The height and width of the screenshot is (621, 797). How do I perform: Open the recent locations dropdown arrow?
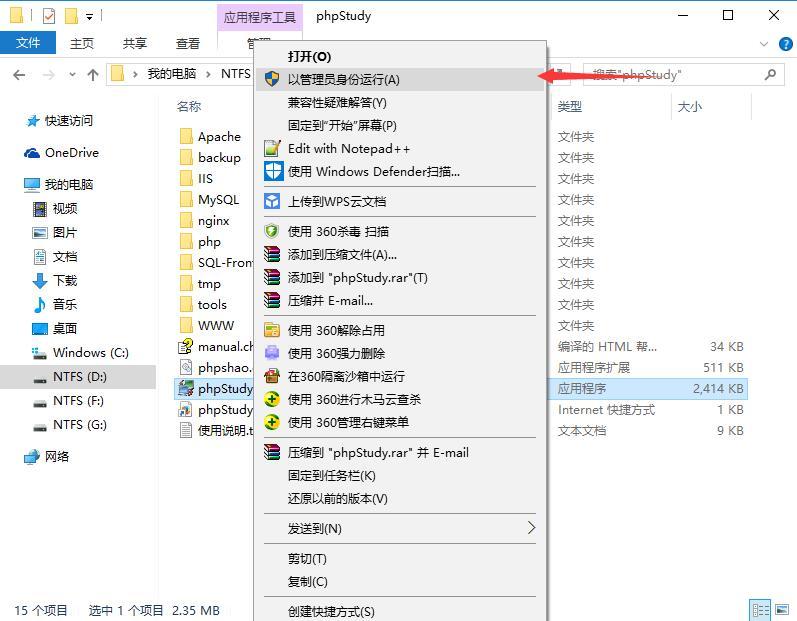pyautogui.click(x=72, y=75)
